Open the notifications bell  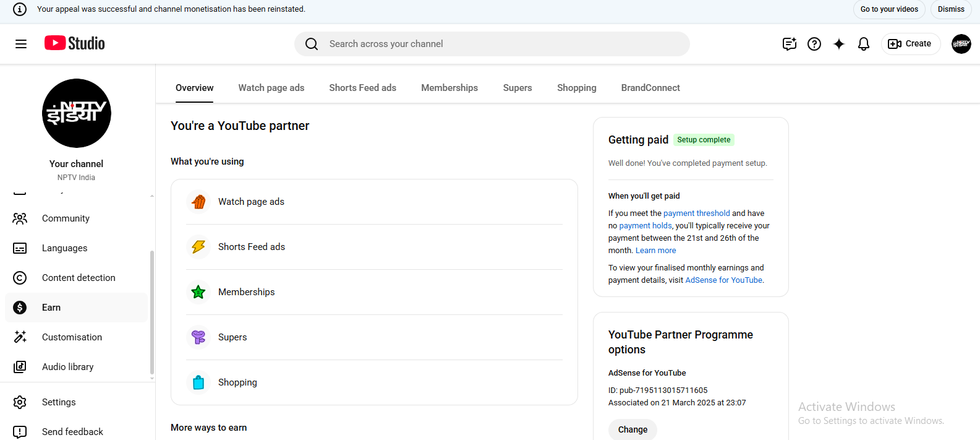[864, 44]
